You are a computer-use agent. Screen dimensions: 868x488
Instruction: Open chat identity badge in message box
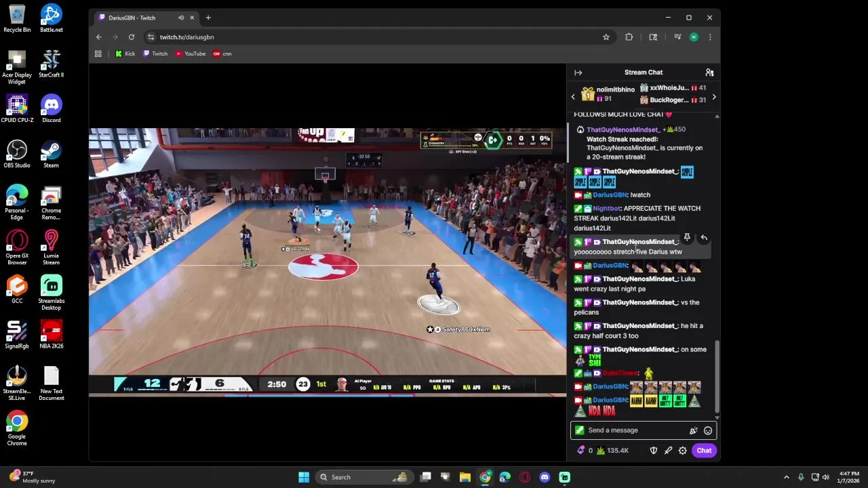579,430
